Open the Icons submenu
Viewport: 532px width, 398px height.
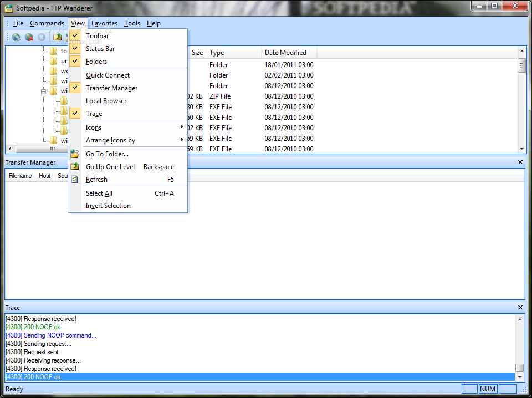[x=127, y=127]
